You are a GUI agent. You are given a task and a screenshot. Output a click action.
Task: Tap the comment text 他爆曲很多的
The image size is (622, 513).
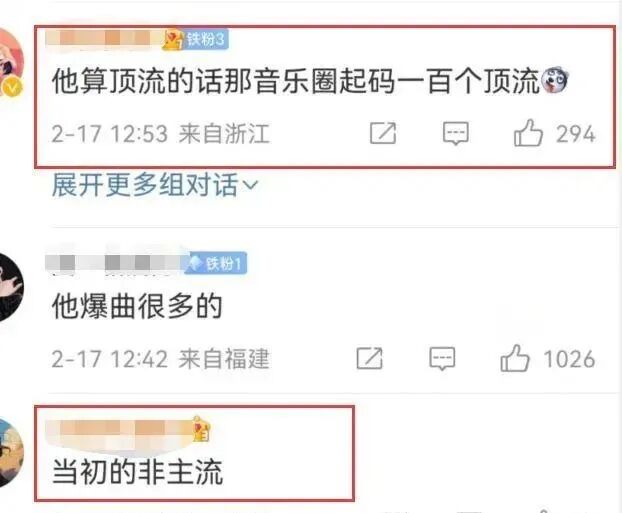[137, 306]
